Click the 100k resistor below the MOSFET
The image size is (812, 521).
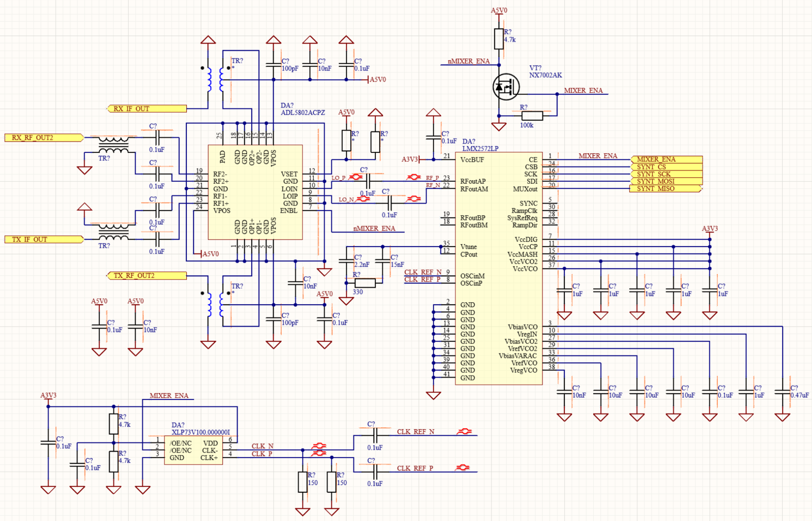pos(532,116)
